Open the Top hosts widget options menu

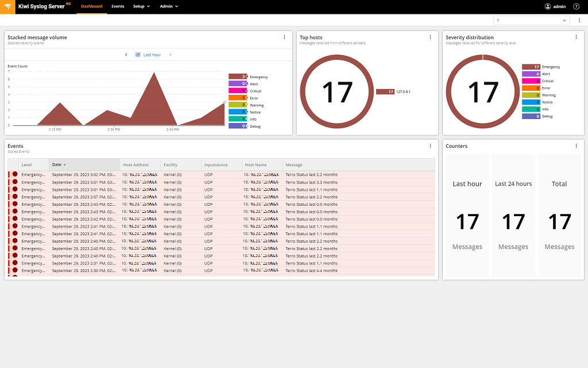(x=431, y=37)
